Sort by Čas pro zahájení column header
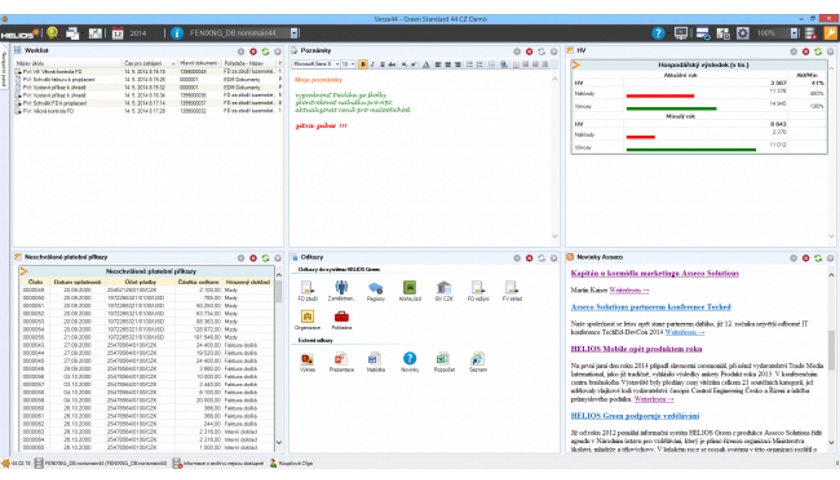This screenshot has height=480, width=840. point(149,63)
